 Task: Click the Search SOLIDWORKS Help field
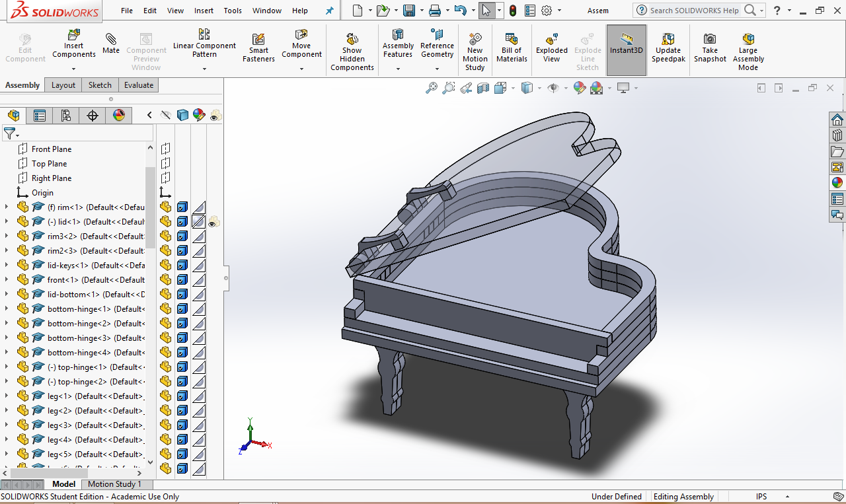694,11
